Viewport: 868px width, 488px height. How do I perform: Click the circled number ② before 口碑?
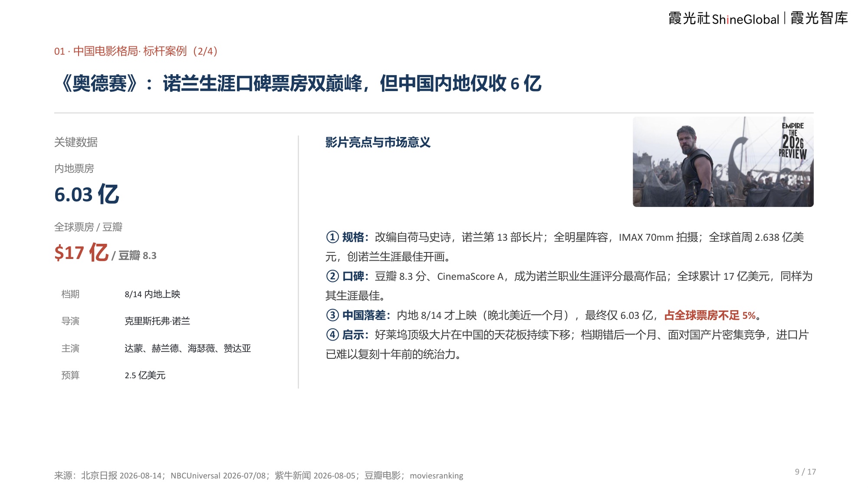(332, 276)
